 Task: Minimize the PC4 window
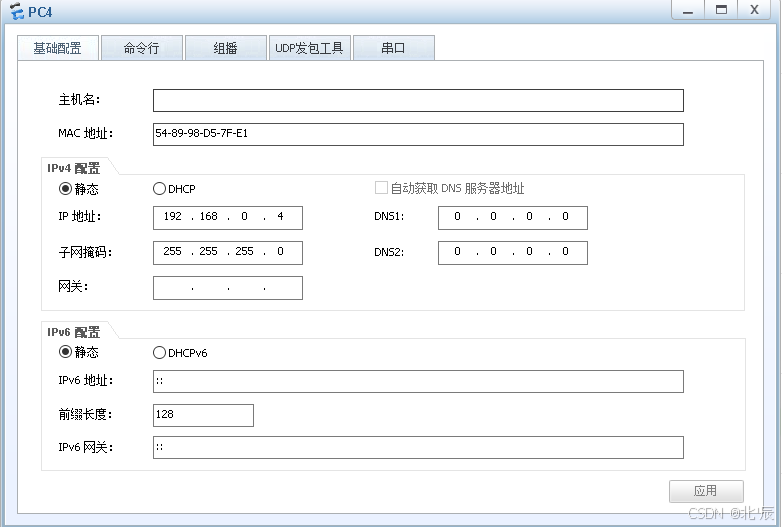[688, 10]
